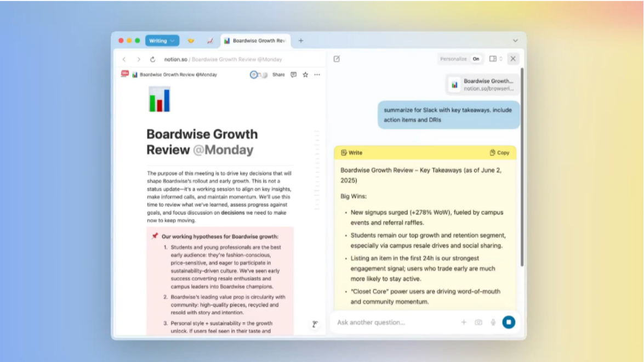Image resolution: width=644 pixels, height=362 pixels.
Task: Add an attachment with the plus icon
Action: tap(464, 323)
